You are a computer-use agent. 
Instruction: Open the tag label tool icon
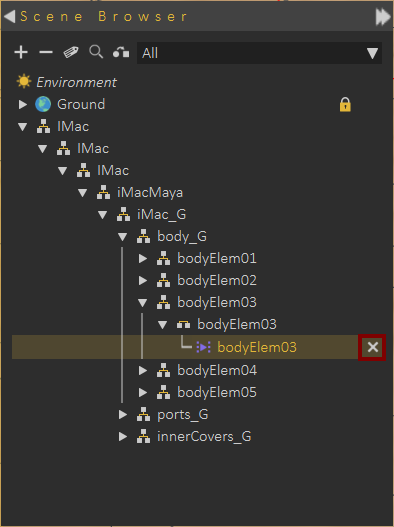pyautogui.click(x=71, y=52)
